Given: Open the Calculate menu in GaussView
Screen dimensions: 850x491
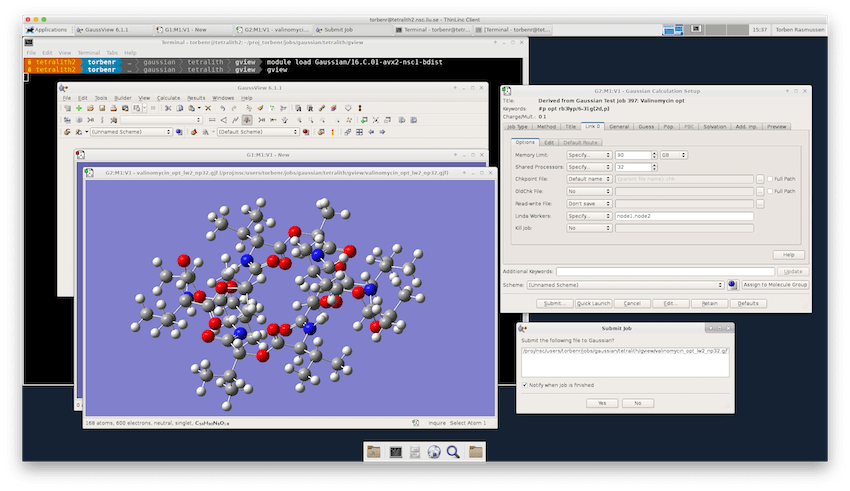Looking at the screenshot, I should (x=167, y=98).
